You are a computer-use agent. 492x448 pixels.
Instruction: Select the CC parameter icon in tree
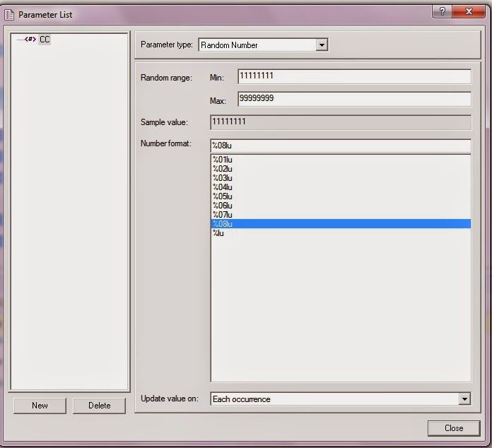click(30, 39)
